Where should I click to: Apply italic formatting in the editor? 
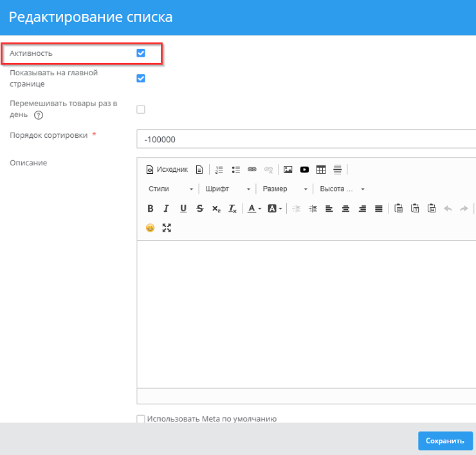[166, 209]
